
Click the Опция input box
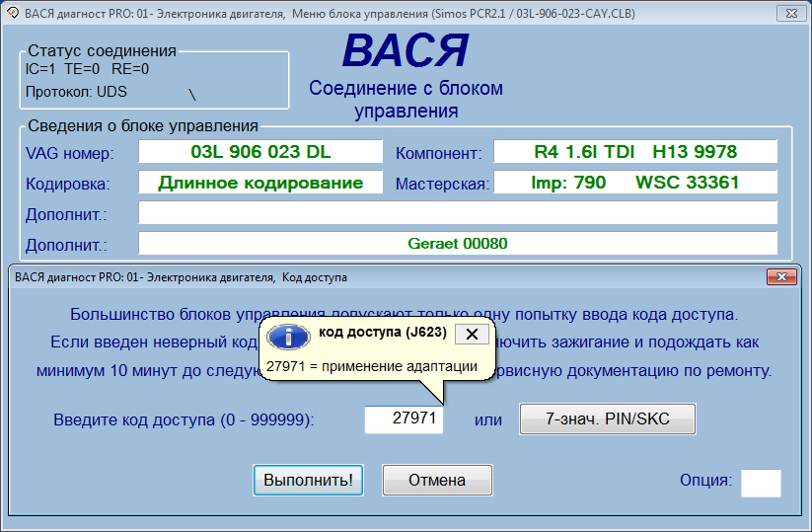(761, 483)
